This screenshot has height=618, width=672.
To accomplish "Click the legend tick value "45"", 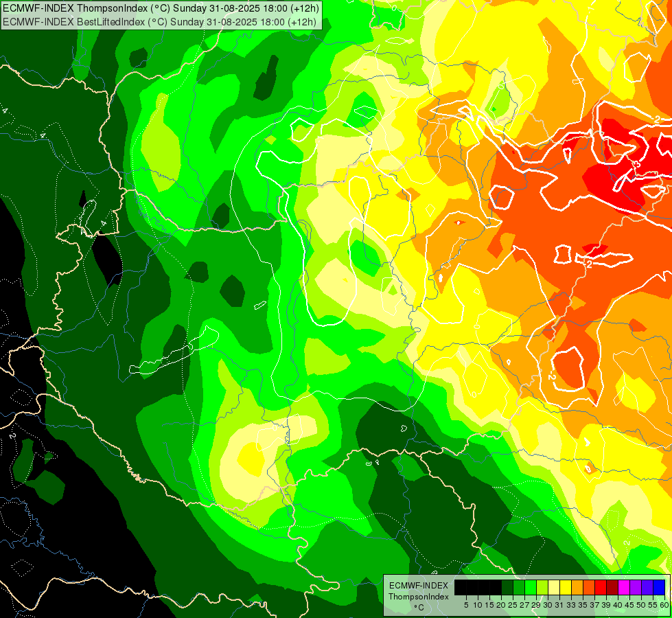I will click(x=630, y=605).
